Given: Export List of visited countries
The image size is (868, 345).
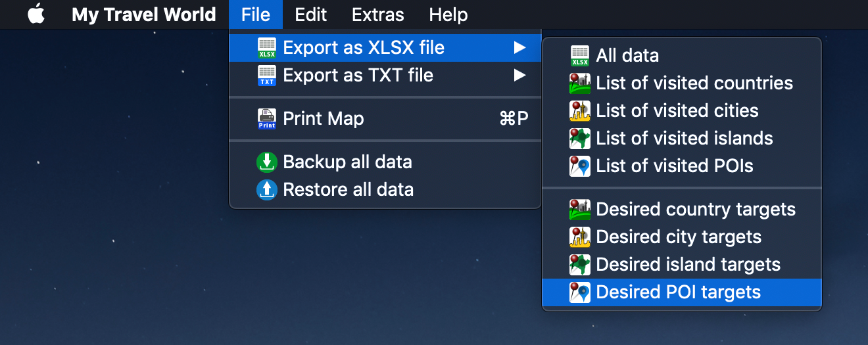Looking at the screenshot, I should coord(682,83).
